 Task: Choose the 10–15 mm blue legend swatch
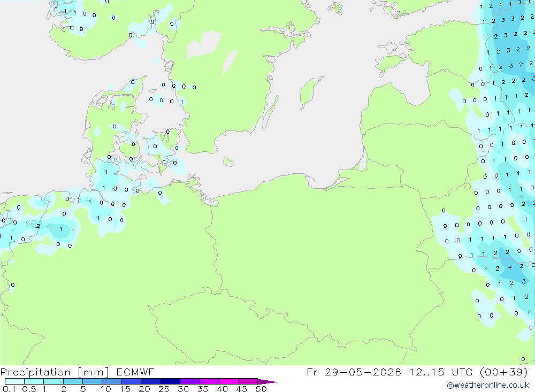[x=112, y=381]
